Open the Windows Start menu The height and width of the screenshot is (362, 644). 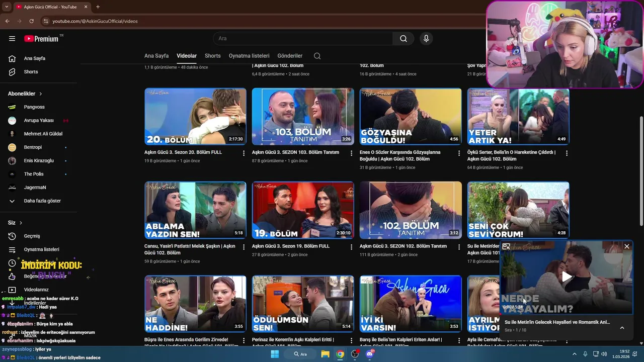(275, 354)
